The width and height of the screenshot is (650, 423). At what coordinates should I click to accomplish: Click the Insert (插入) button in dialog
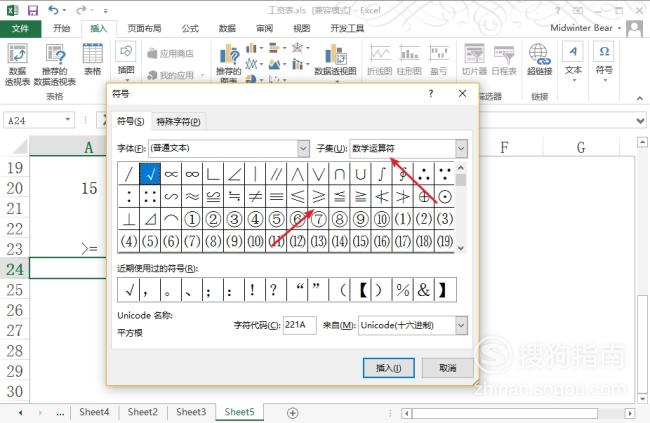point(388,368)
